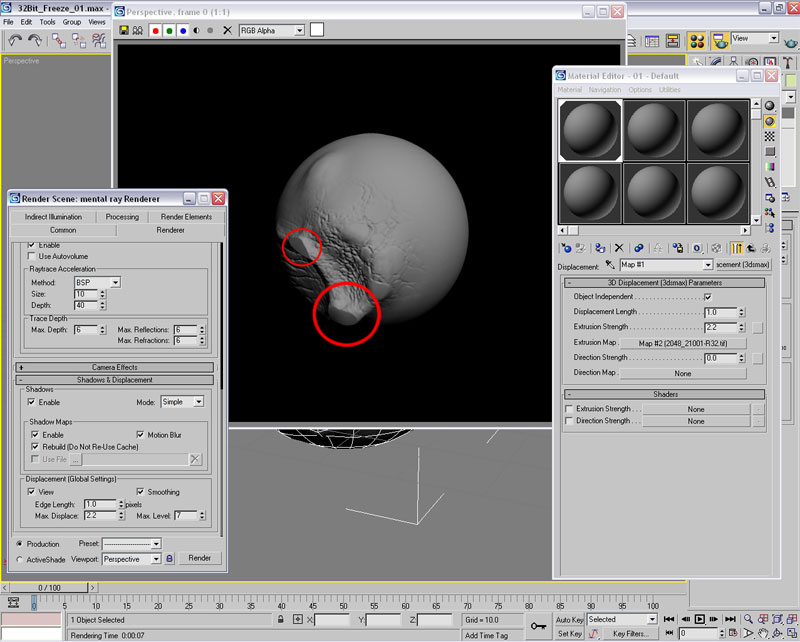This screenshot has width=800, height=642.
Task: Switch to the Common tab
Action: pos(63,230)
